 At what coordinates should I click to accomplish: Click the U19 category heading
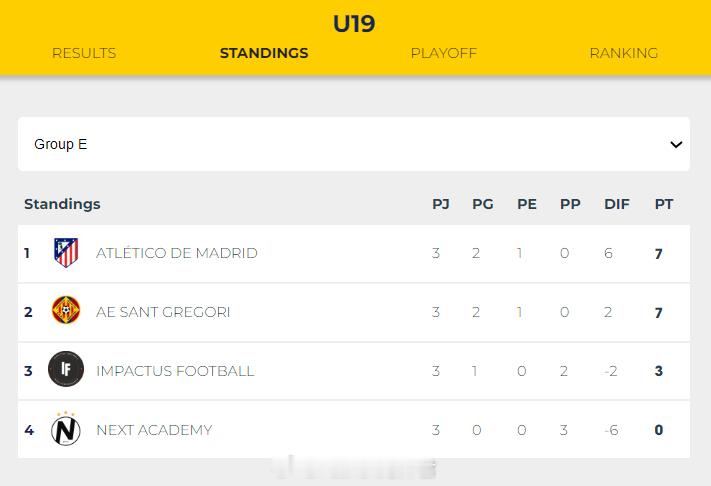354,23
